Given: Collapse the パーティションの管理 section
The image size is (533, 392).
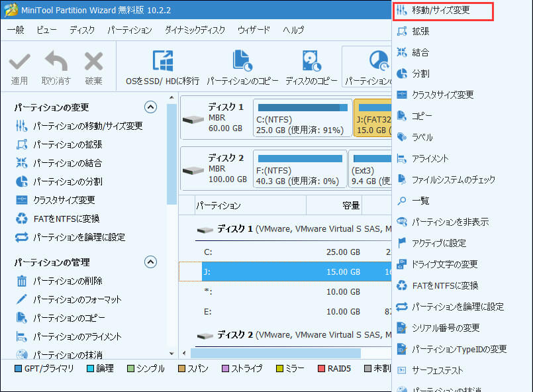Looking at the screenshot, I should 150,262.
